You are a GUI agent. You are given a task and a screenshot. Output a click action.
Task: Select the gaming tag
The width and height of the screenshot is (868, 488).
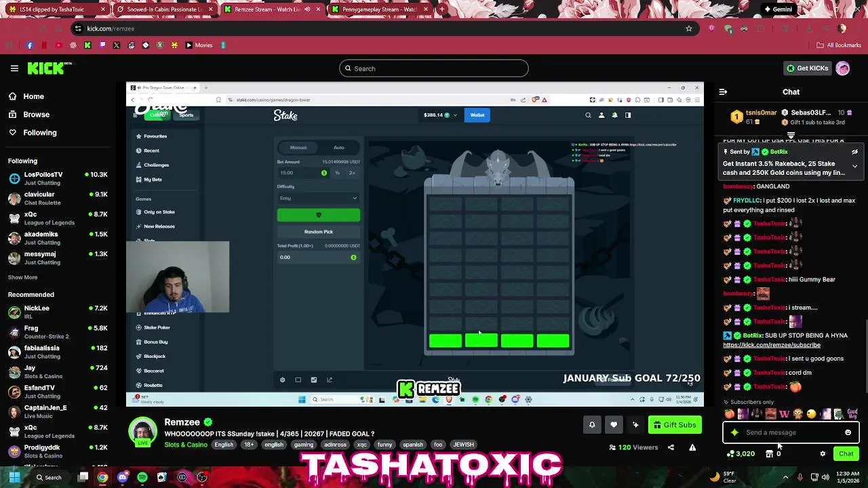304,445
